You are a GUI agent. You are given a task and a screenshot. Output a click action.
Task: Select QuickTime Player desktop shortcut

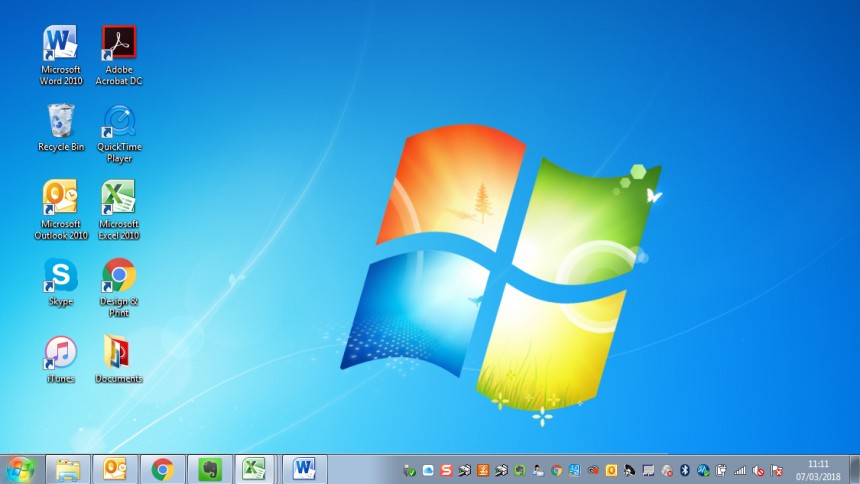pos(118,133)
